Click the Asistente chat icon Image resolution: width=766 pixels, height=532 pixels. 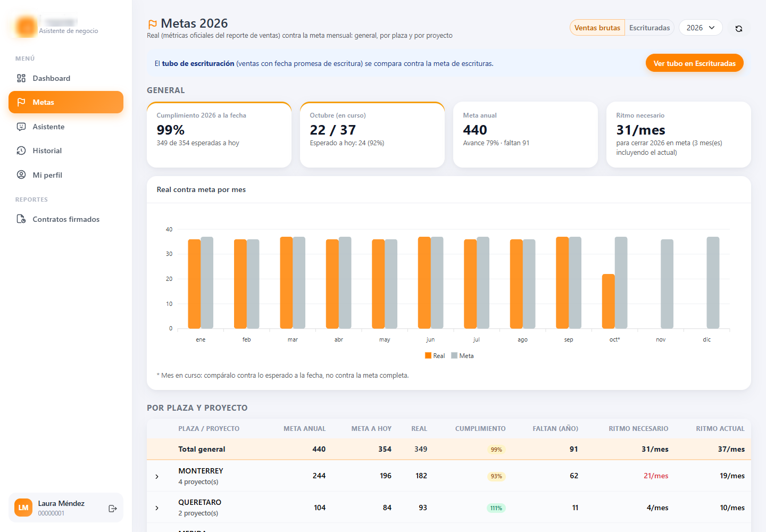click(21, 127)
